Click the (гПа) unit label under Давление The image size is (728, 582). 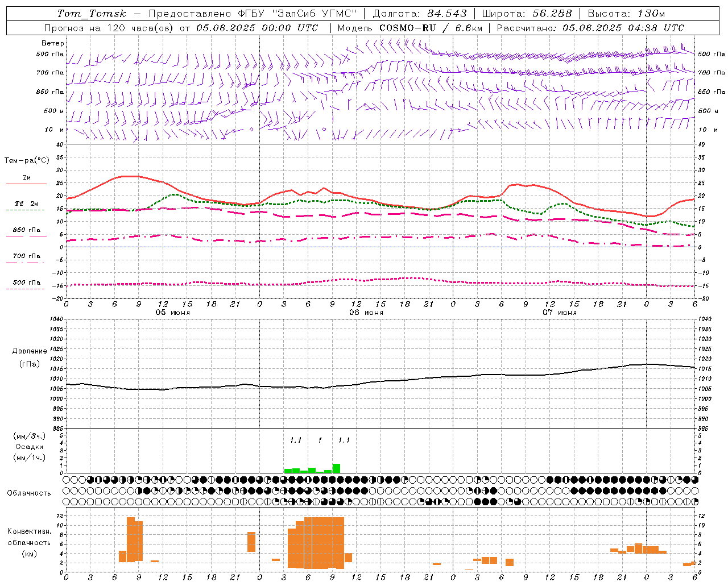pos(30,364)
